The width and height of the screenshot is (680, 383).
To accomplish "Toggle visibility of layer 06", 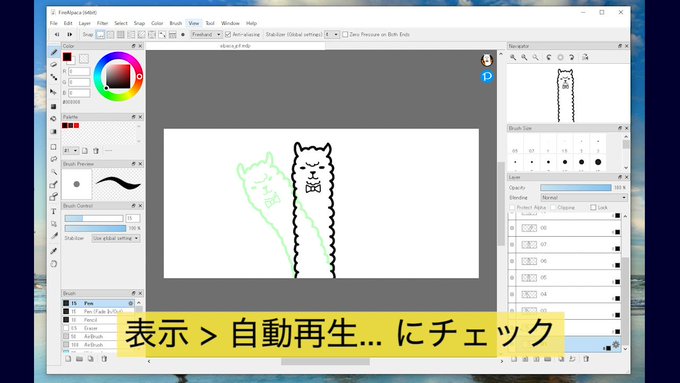I will [x=512, y=261].
